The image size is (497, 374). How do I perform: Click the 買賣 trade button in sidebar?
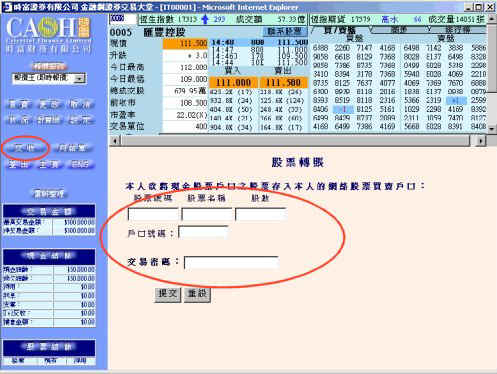(x=19, y=105)
